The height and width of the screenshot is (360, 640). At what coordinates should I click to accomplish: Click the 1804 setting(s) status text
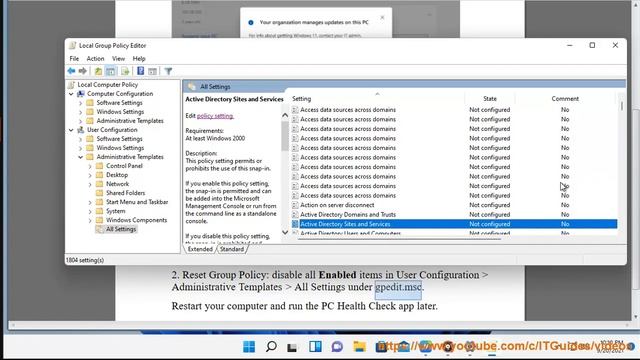point(85,260)
